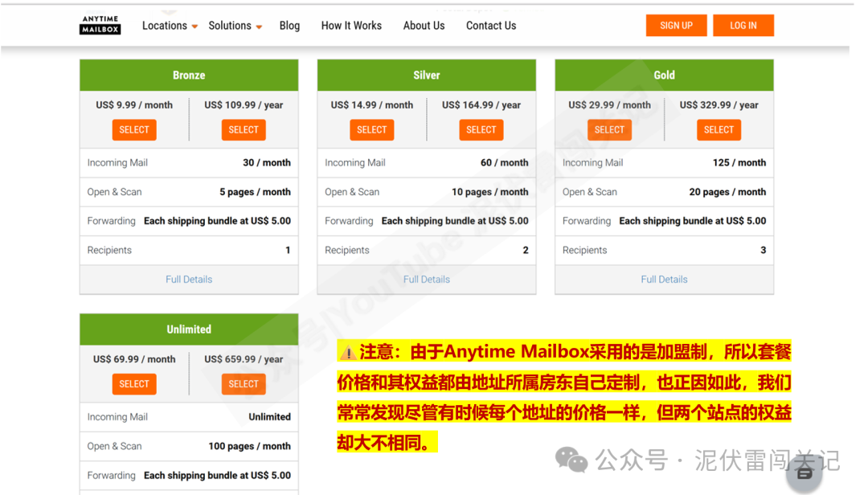Viewport: 868px width, 495px height.
Task: Click the Gold plan header
Action: click(665, 76)
